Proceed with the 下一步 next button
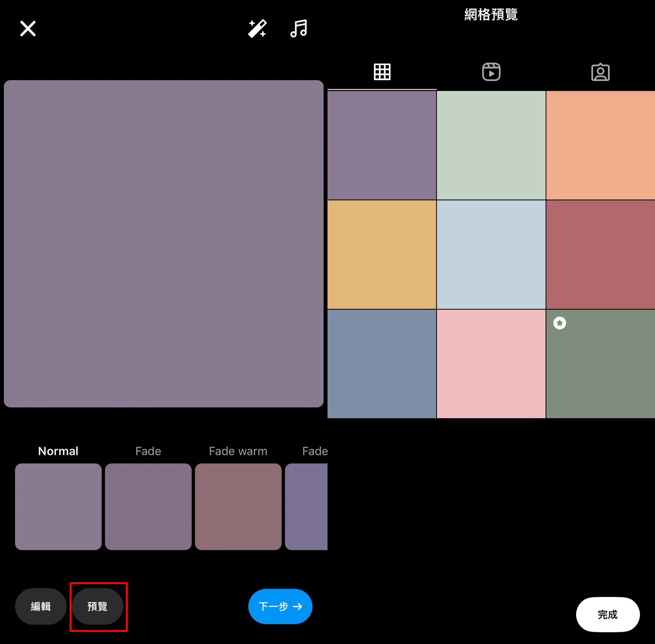Image resolution: width=655 pixels, height=644 pixels. [280, 606]
